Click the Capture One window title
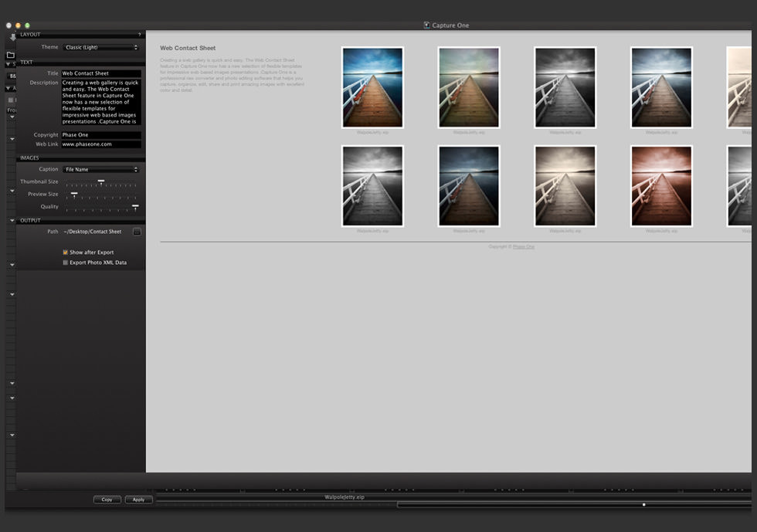 [x=450, y=25]
